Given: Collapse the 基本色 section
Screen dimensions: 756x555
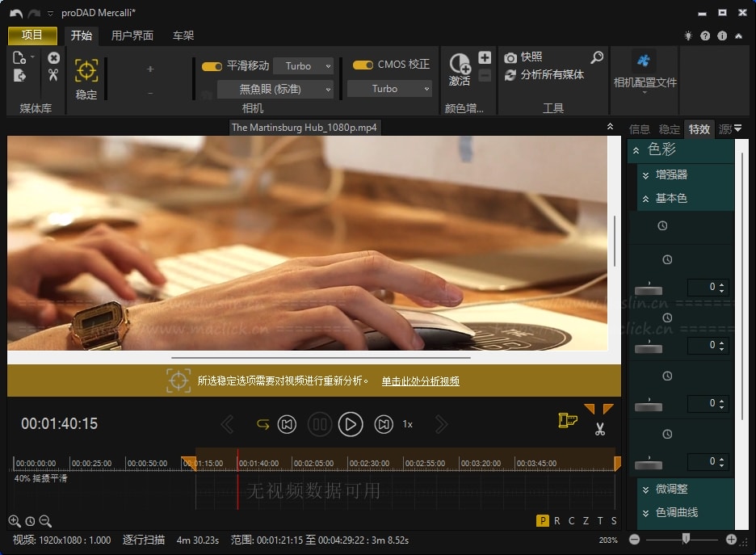Looking at the screenshot, I should tap(645, 199).
